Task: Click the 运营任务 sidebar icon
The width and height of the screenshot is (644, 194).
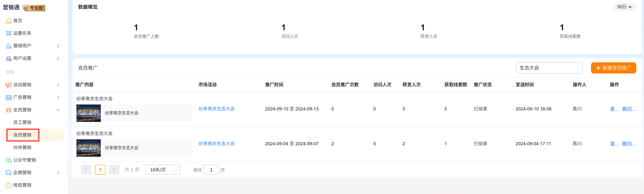Action: point(9,33)
